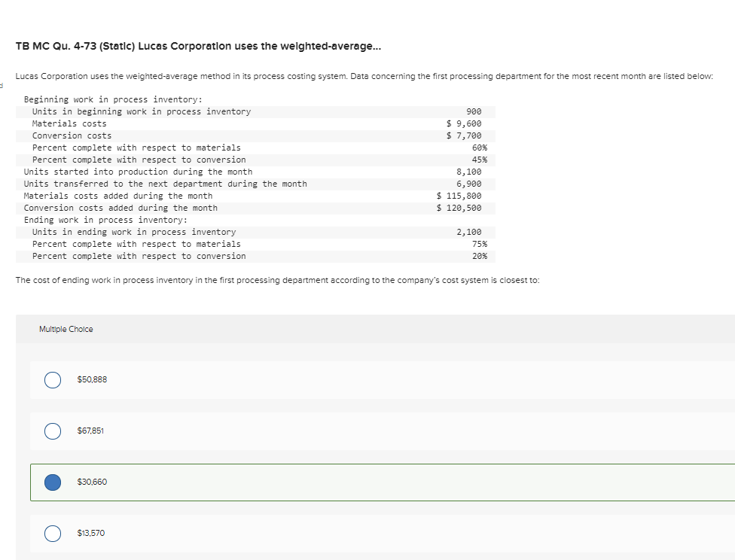This screenshot has width=735, height=560.
Task: Click the 60% materials complete value
Action: [x=480, y=148]
